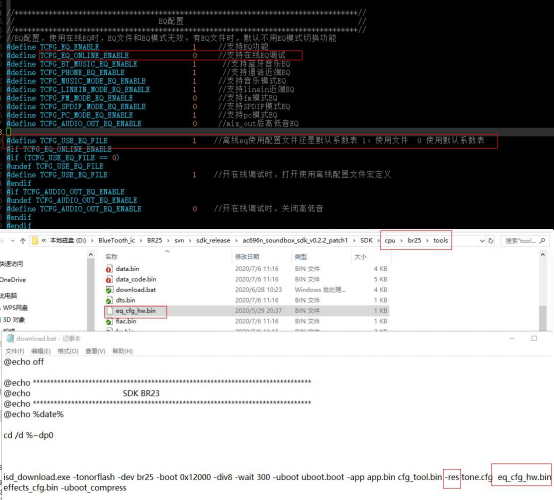
Task: Click the refresh button beside address bar
Action: click(x=490, y=241)
